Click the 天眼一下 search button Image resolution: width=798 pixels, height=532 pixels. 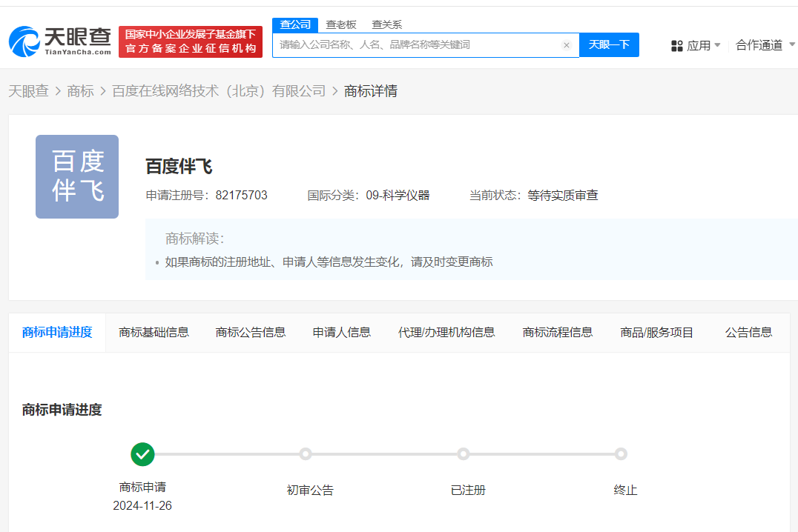click(609, 44)
